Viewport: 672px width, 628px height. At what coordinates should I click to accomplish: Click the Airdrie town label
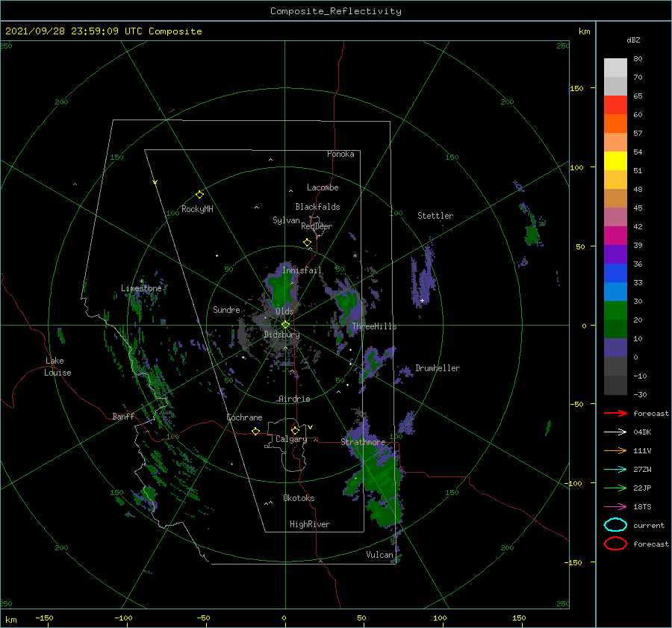click(x=294, y=399)
